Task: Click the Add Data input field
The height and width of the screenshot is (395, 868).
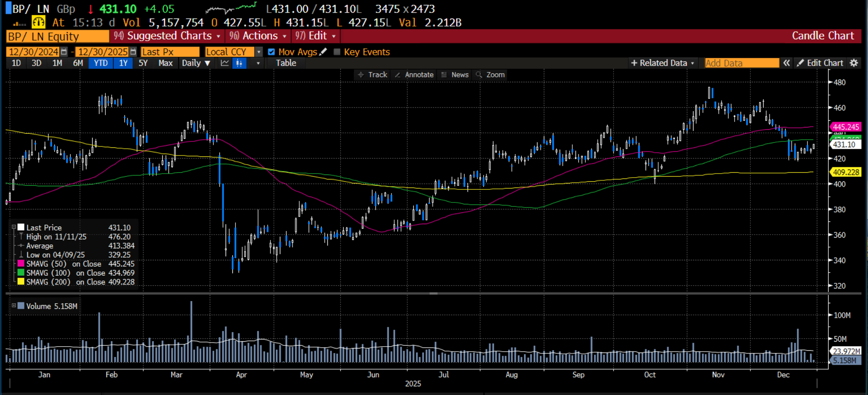Action: (x=741, y=63)
